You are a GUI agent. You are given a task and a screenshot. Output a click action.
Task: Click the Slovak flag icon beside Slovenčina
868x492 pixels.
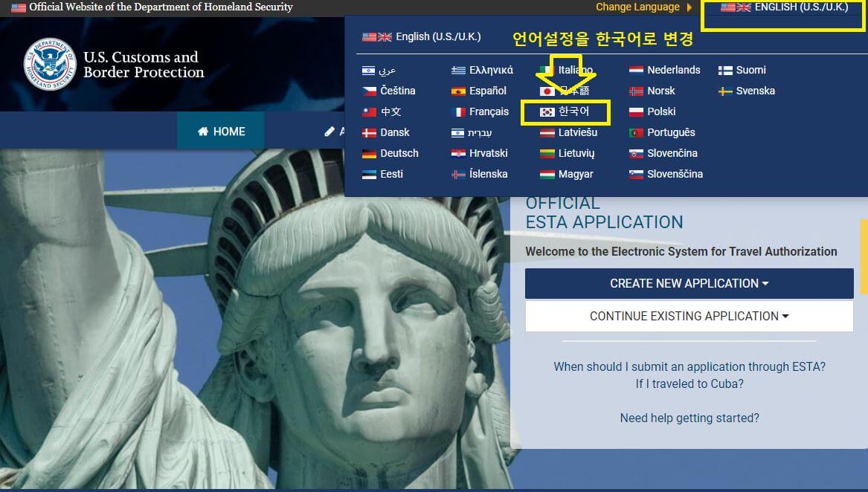coord(636,154)
